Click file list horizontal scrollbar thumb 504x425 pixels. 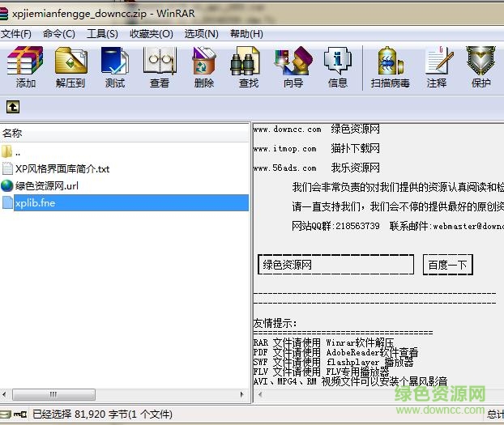point(53,394)
